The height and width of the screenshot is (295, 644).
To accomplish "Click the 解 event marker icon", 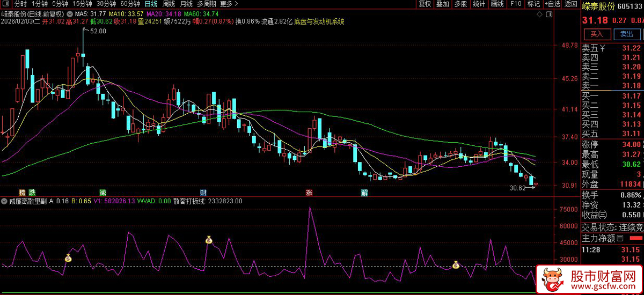I will click(x=364, y=193).
